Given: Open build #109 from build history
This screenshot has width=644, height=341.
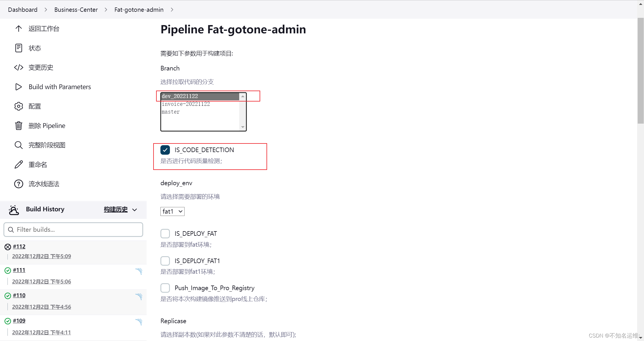Looking at the screenshot, I should [x=19, y=321].
